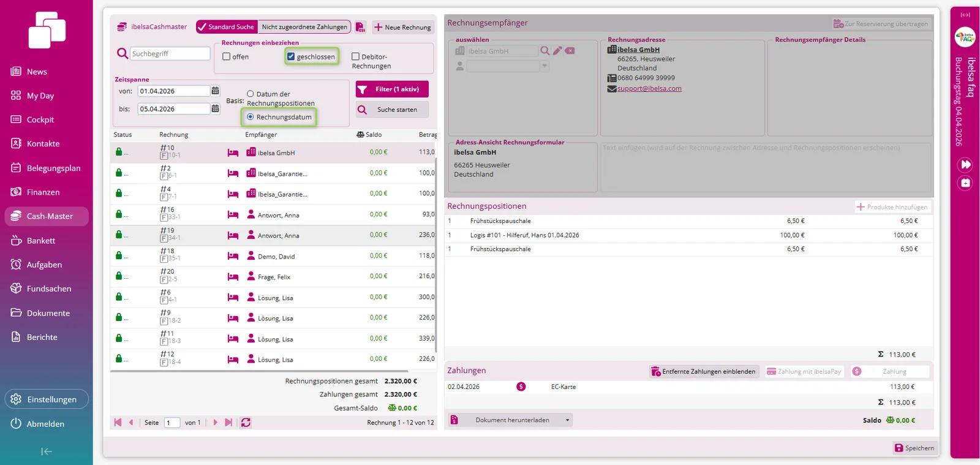
Task: Tick the Debitor-Rechnungen checkbox
Action: (x=355, y=56)
